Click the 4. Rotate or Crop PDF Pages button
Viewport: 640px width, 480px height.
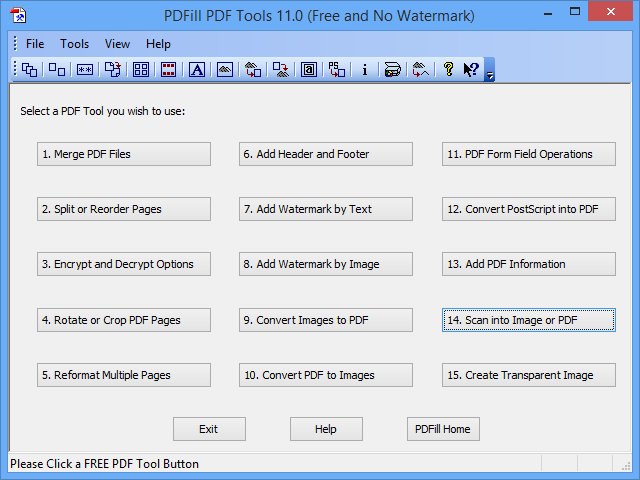coord(124,320)
